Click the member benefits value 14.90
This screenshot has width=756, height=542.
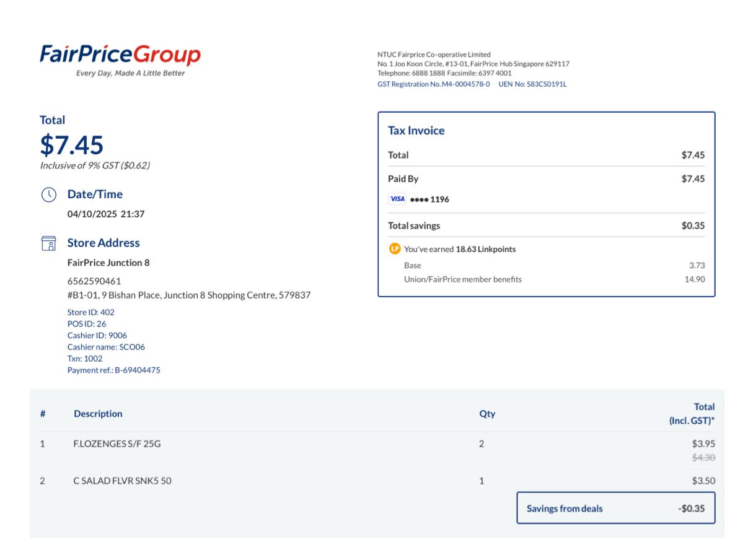(695, 279)
